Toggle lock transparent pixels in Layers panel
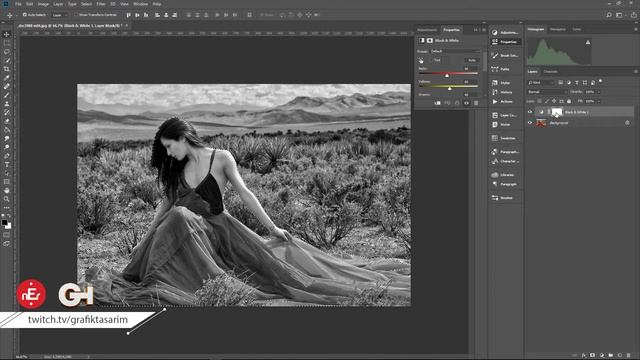 point(540,101)
